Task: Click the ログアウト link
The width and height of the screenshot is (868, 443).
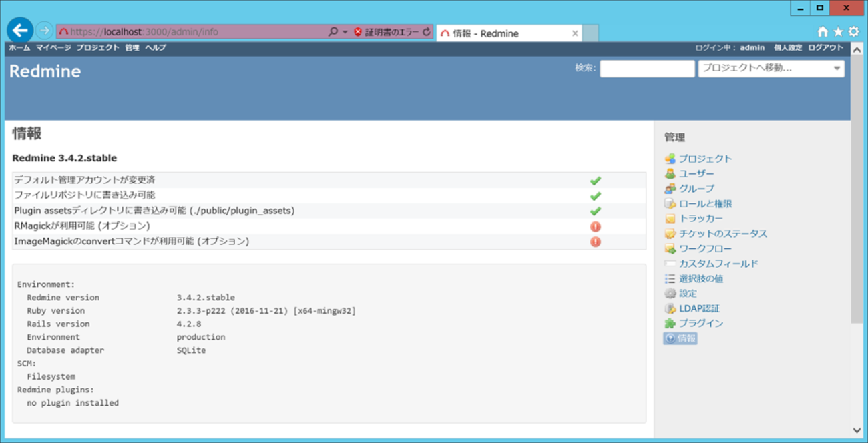Action: tap(825, 48)
